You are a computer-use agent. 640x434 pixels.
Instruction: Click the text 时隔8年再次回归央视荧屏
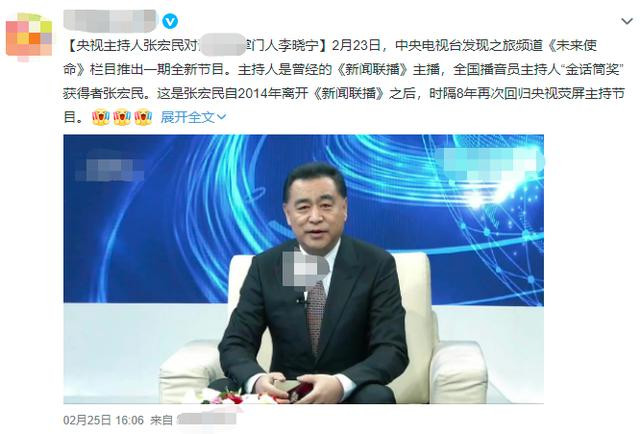(507, 93)
